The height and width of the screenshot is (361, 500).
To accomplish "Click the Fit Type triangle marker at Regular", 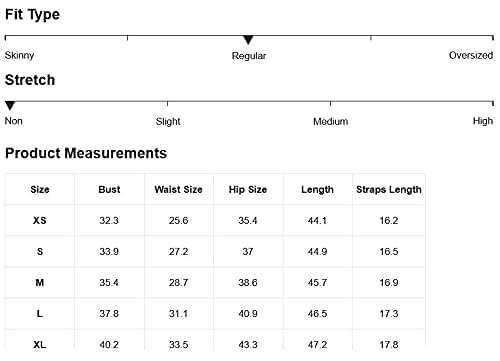I will [248, 40].
